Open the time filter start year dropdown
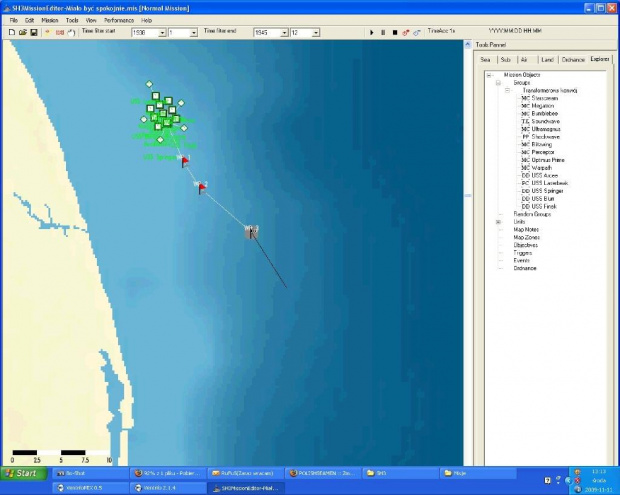The height and width of the screenshot is (495, 620). click(x=160, y=32)
